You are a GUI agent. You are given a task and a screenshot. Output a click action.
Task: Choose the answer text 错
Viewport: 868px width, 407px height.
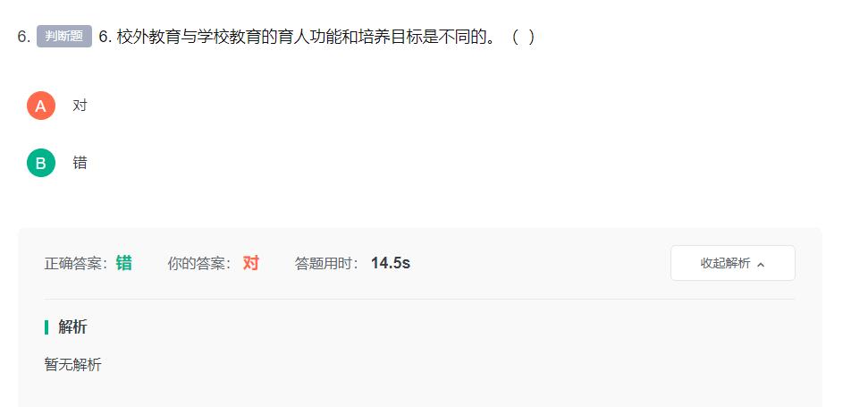[80, 163]
